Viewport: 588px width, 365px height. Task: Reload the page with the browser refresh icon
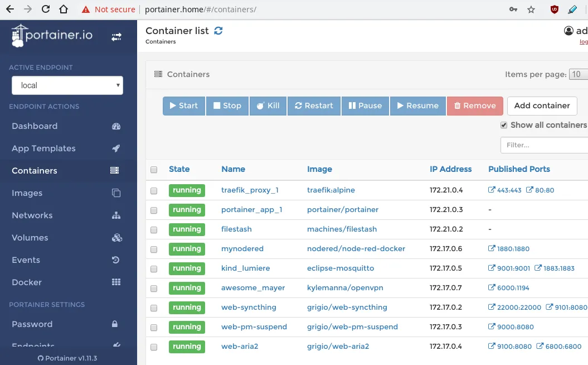pyautogui.click(x=45, y=9)
